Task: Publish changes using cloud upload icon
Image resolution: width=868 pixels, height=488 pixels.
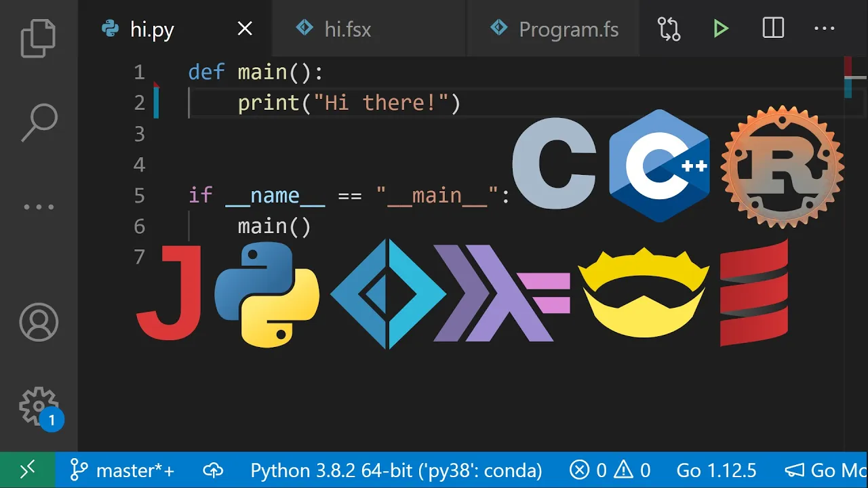Action: [x=213, y=470]
